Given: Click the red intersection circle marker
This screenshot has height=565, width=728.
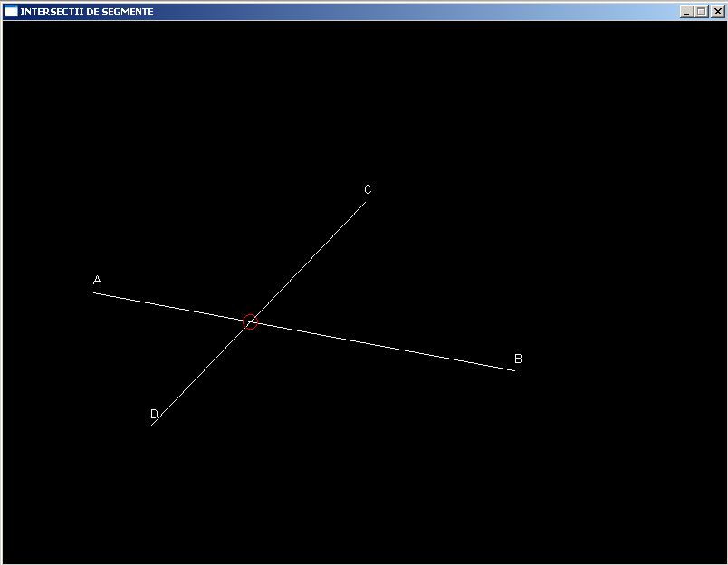Looking at the screenshot, I should coord(250,321).
